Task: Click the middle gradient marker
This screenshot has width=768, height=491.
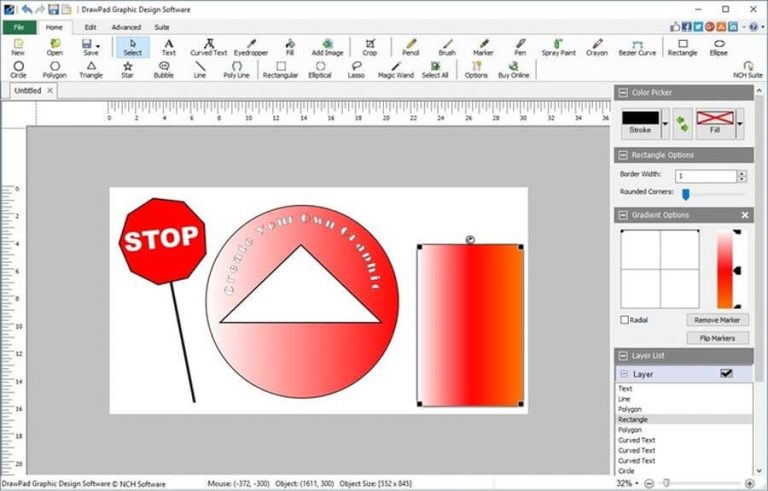Action: 737,270
